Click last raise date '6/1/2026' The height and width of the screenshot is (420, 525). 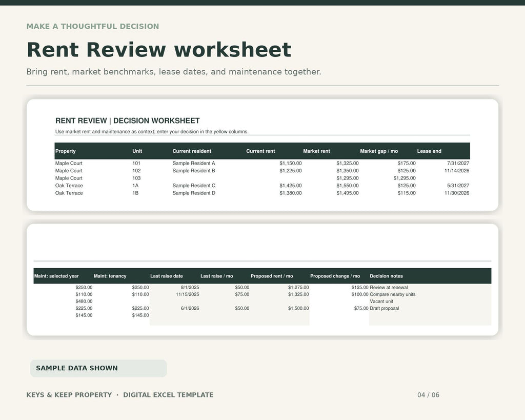pos(190,308)
